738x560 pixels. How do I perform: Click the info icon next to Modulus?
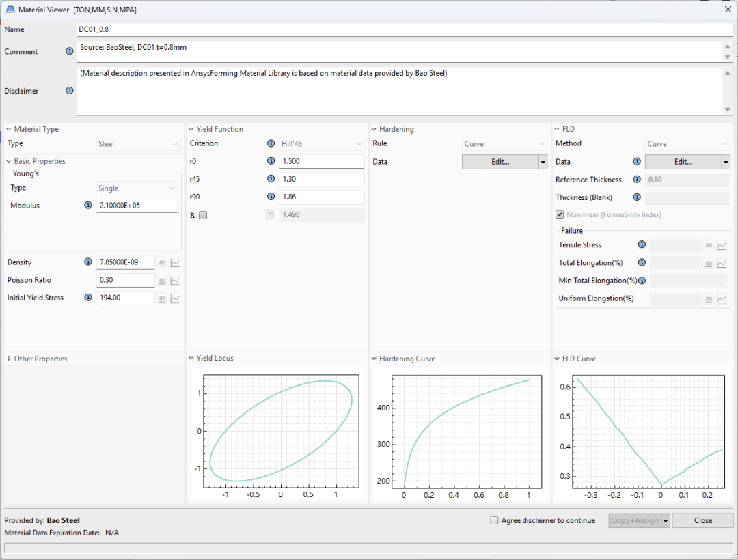tap(87, 206)
